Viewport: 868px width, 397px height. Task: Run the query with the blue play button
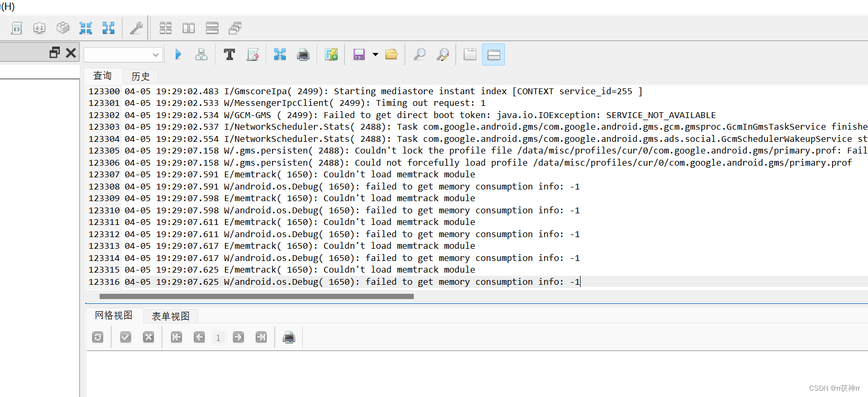[178, 55]
